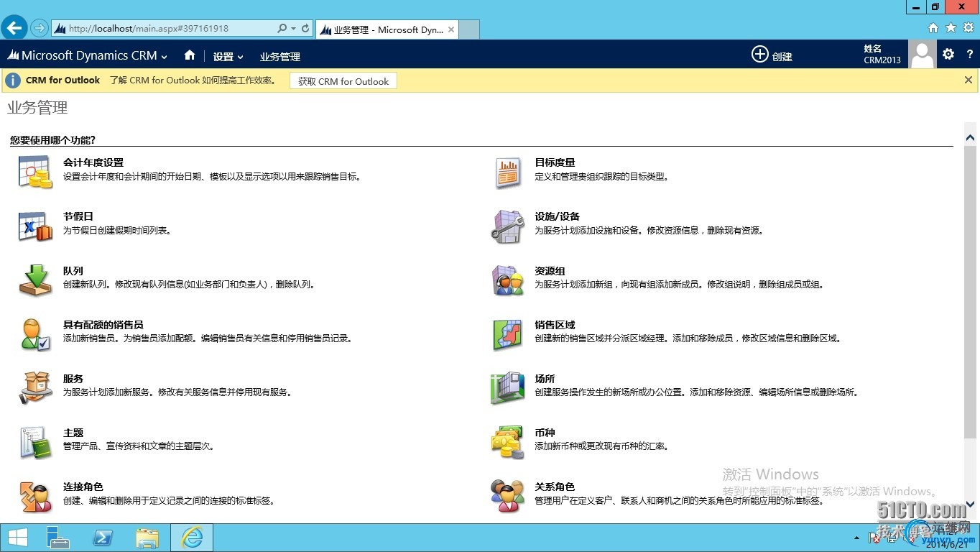This screenshot has width=980, height=552.
Task: Click the 姓名 CRM2013 user name text
Action: 882,55
